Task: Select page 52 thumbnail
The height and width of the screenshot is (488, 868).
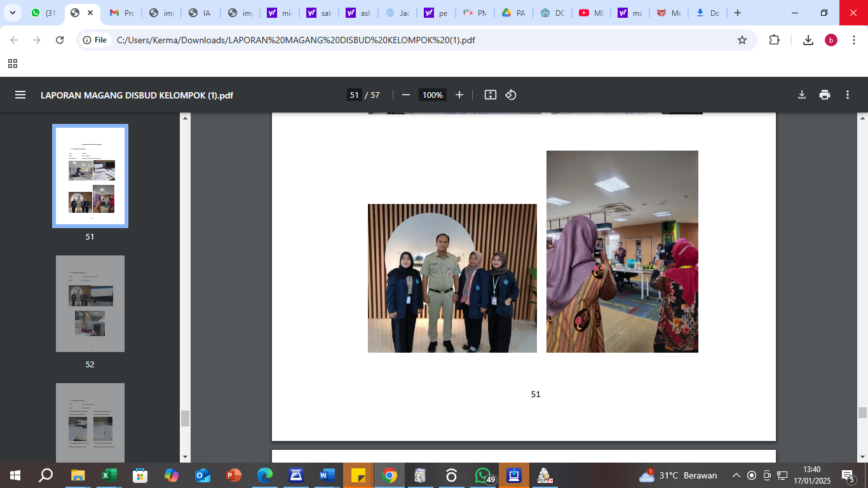Action: click(x=90, y=304)
